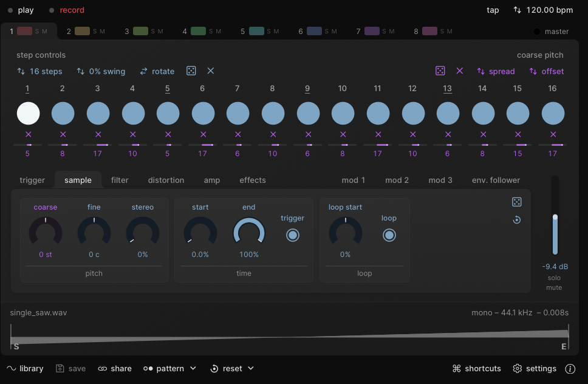Click the record button

(67, 10)
